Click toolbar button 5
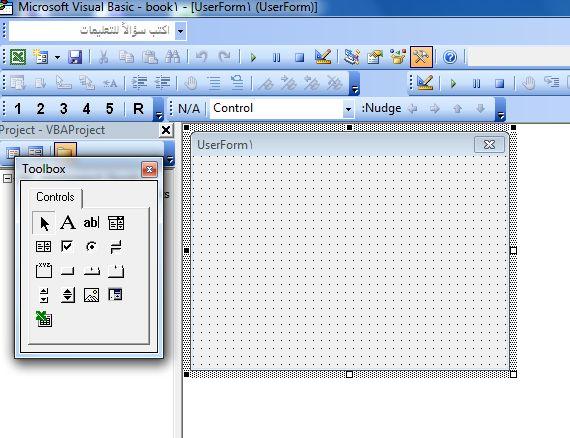The width and height of the screenshot is (570, 438). pos(109,109)
